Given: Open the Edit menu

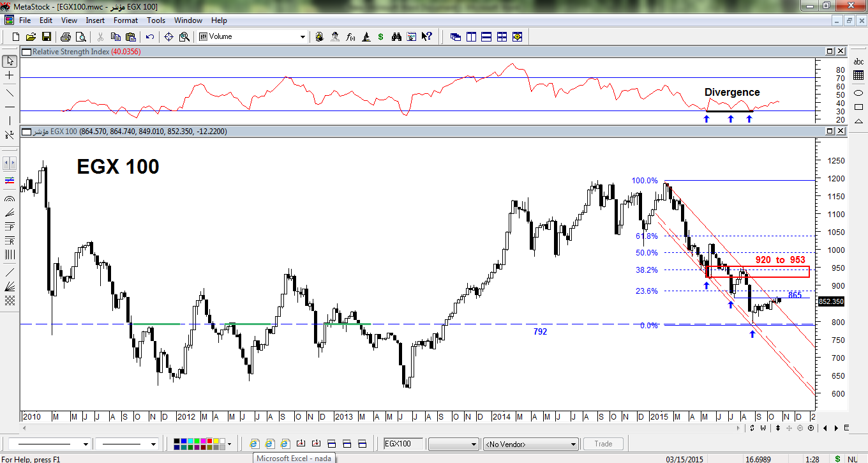Looking at the screenshot, I should coord(46,20).
